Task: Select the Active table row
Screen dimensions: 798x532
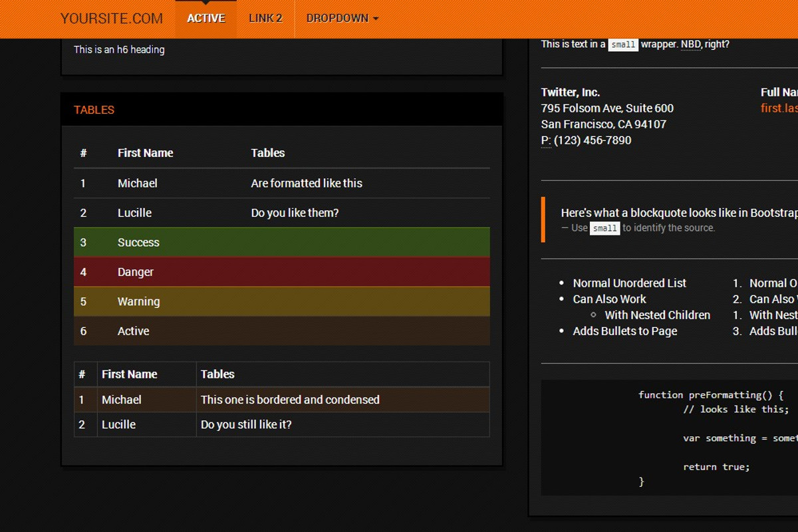Action: [x=282, y=331]
